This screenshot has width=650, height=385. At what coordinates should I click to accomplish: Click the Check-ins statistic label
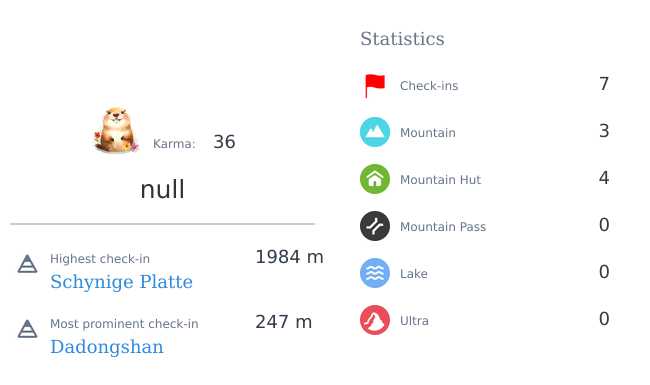429,86
